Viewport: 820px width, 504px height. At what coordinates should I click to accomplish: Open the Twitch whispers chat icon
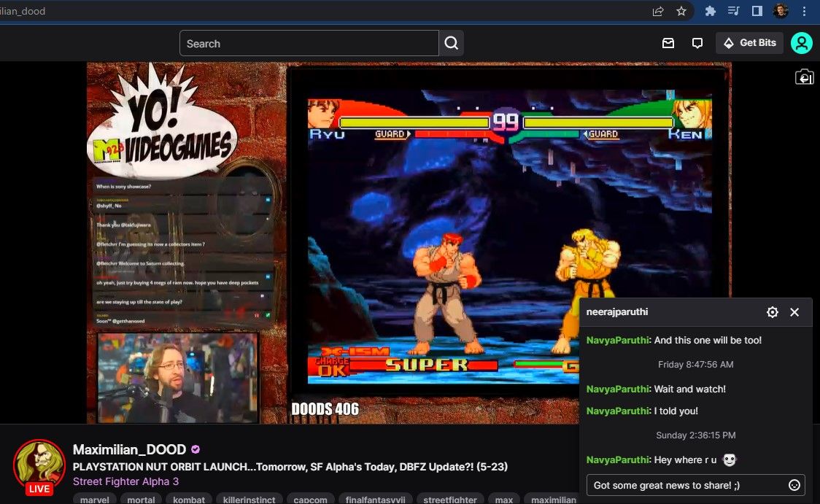coord(697,43)
